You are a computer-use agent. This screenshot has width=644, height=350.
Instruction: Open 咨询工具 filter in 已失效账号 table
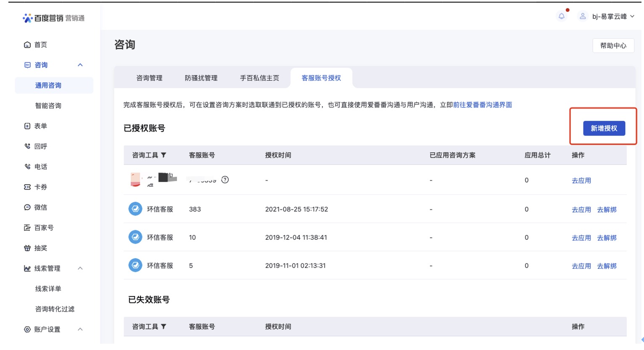point(164,326)
